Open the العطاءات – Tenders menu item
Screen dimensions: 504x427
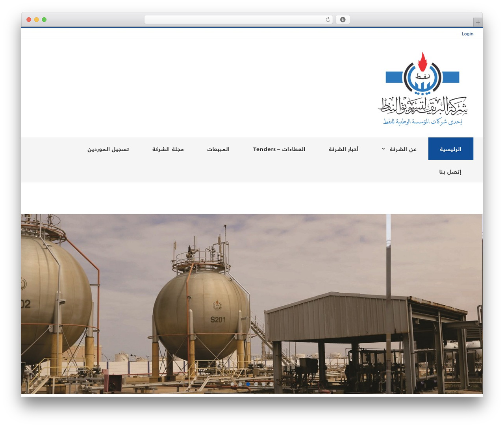[x=279, y=149]
